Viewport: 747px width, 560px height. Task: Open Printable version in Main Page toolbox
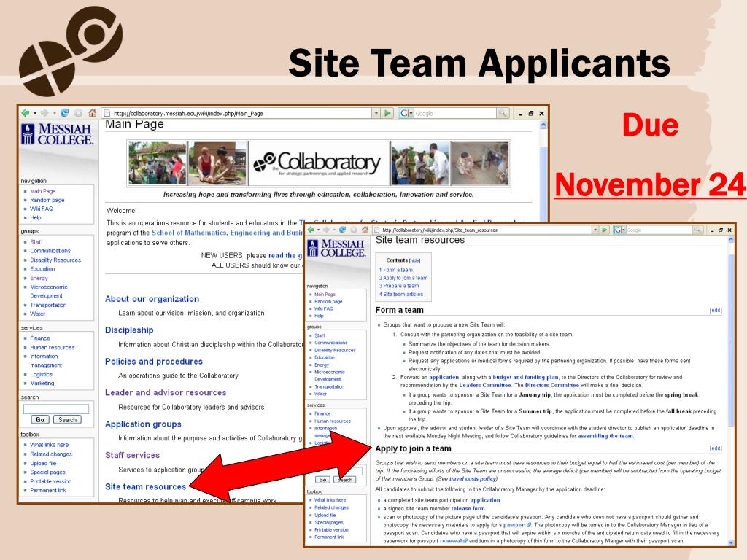[50, 481]
